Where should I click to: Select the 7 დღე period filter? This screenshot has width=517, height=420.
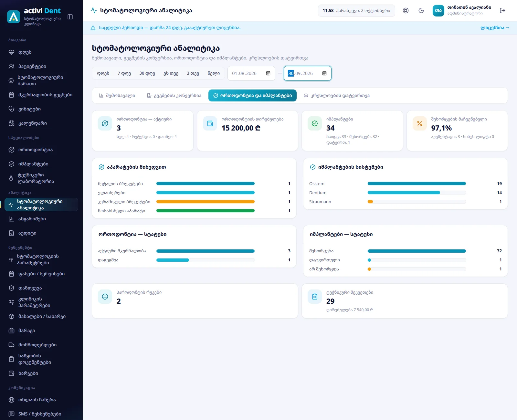click(124, 73)
